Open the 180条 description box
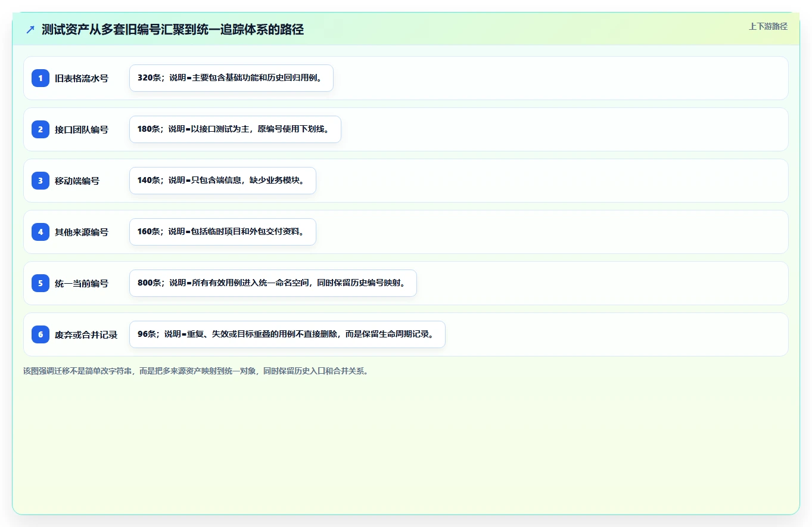The image size is (812, 527). click(x=235, y=129)
